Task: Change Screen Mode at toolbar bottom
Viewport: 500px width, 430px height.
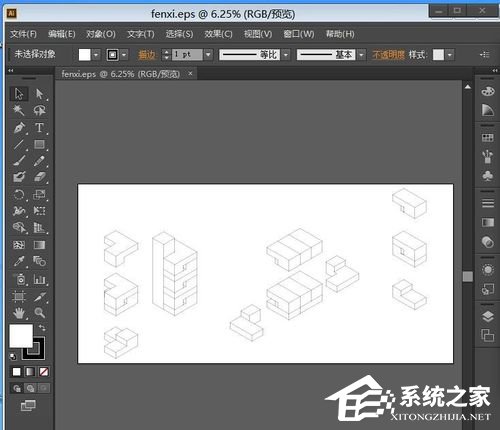Action: (x=28, y=406)
